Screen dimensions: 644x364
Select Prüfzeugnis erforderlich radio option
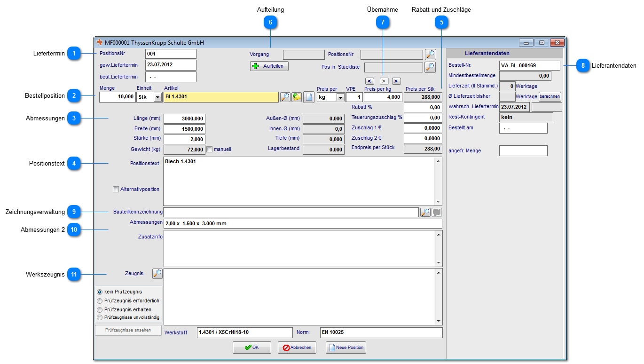coord(100,301)
